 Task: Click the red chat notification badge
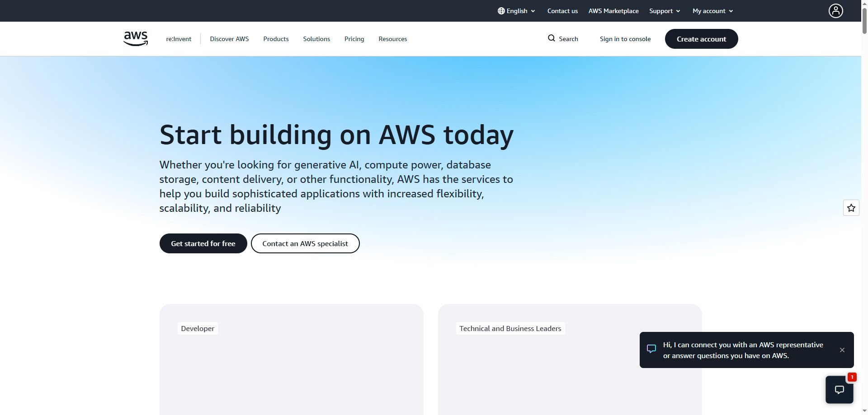[x=852, y=377]
